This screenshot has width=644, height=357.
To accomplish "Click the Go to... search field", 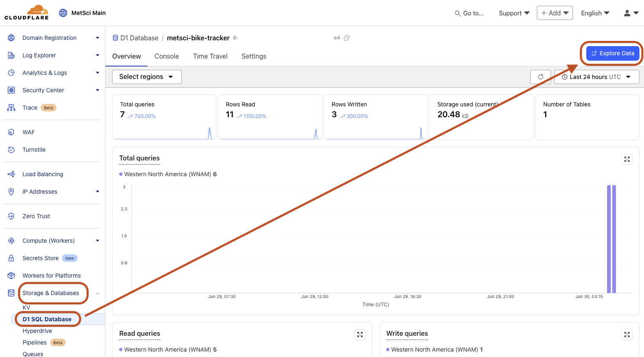I will click(x=470, y=13).
